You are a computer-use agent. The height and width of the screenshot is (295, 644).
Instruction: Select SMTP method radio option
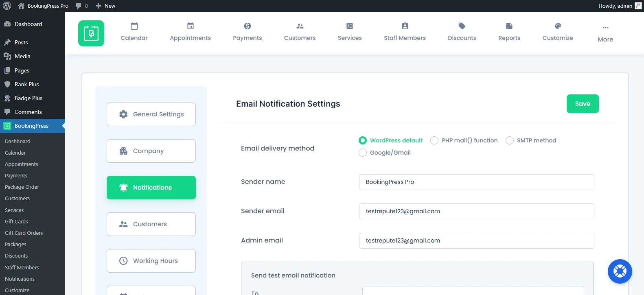click(x=510, y=140)
